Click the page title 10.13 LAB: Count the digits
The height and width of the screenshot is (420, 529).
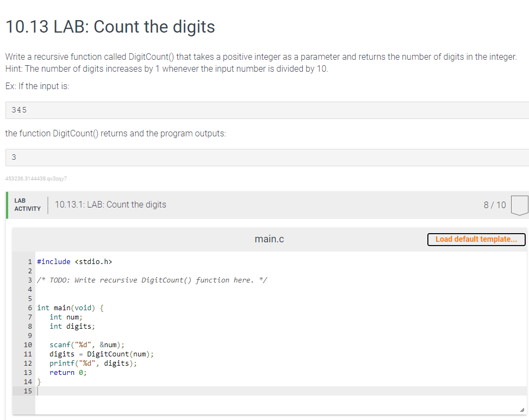[x=110, y=27]
